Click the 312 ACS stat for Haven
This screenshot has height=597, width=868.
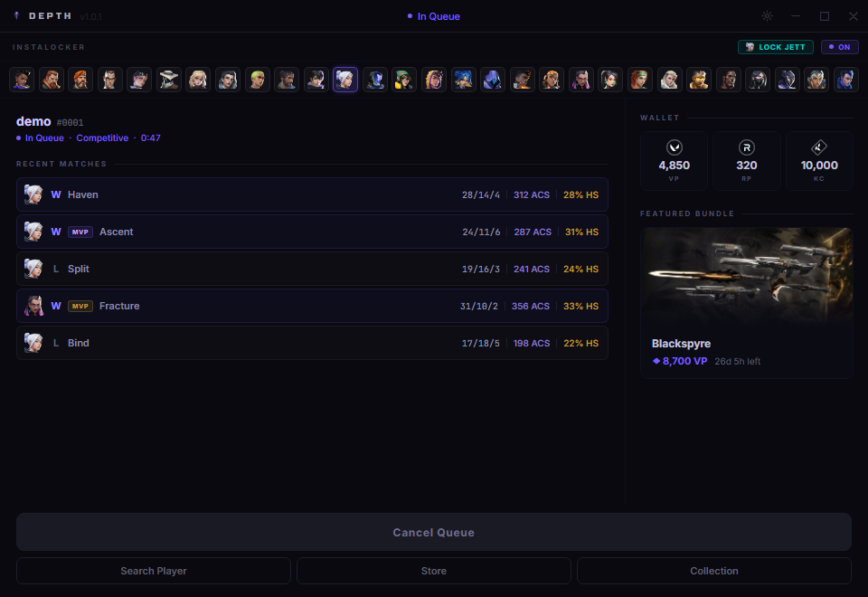pos(532,195)
